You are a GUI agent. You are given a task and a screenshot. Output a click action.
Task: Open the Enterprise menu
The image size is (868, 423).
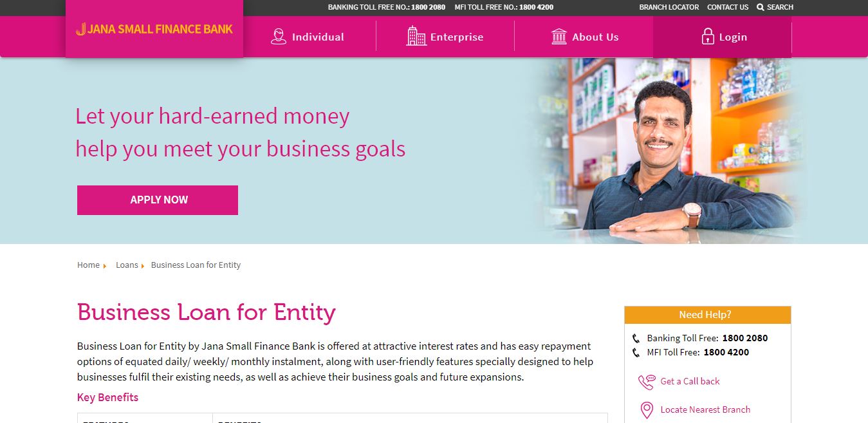pos(456,37)
